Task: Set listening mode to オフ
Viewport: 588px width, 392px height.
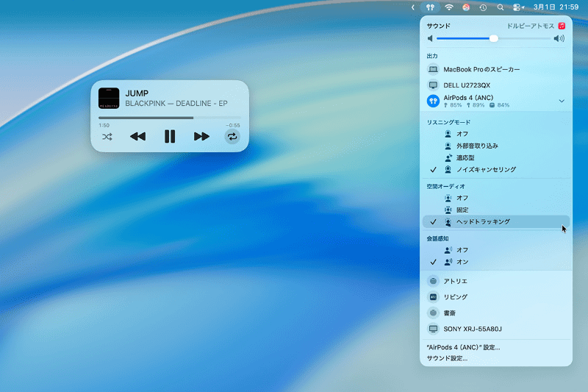Action: pos(496,134)
